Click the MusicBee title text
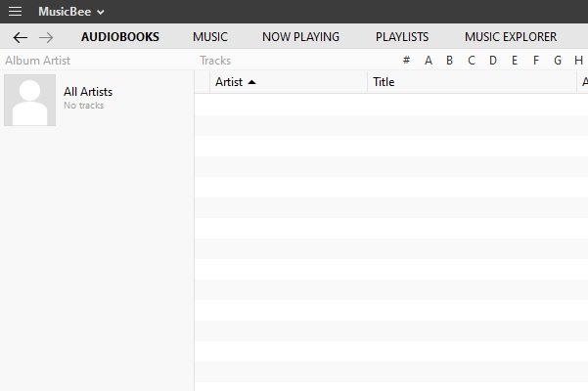The image size is (588, 391). (65, 12)
